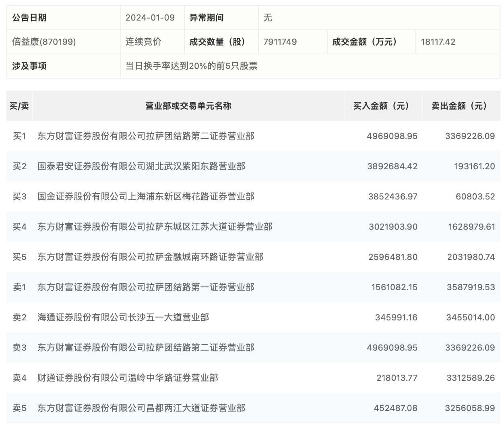This screenshot has height=432, width=504.
Task: Select the 国泰君安证券 武汉紫阳东路营业部 name
Action: [x=141, y=166]
